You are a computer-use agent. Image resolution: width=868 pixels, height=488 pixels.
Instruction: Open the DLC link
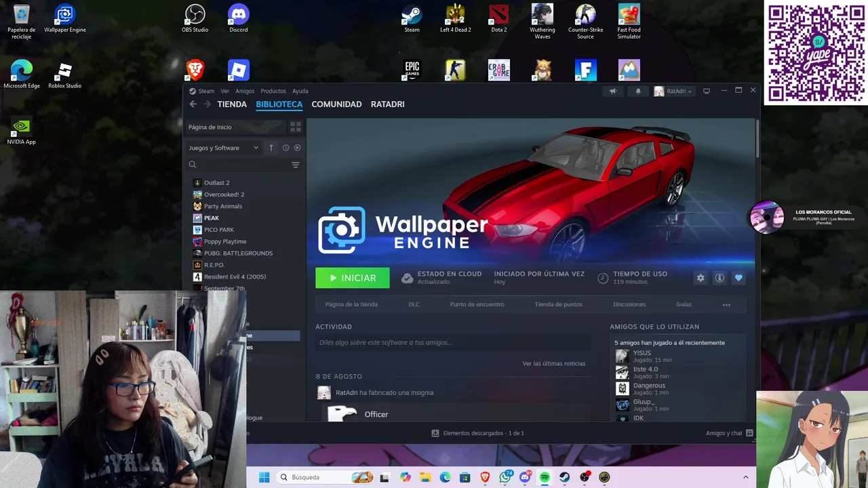pyautogui.click(x=414, y=304)
